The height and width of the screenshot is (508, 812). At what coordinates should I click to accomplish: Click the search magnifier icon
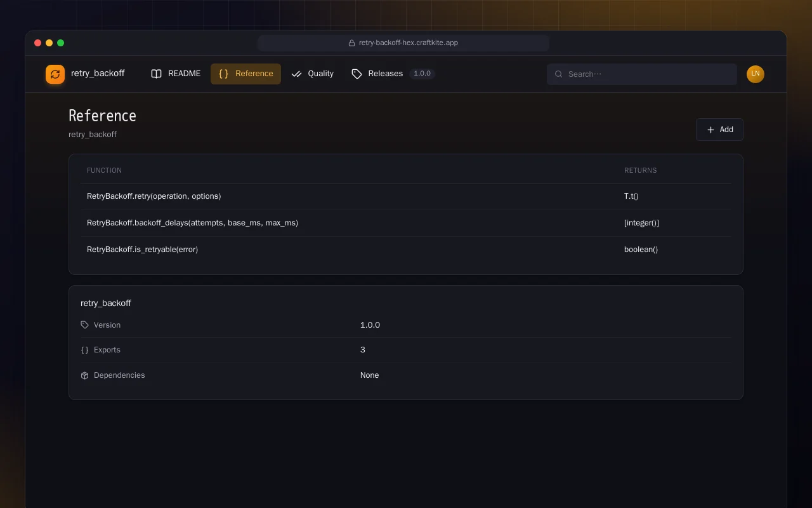[x=559, y=74]
